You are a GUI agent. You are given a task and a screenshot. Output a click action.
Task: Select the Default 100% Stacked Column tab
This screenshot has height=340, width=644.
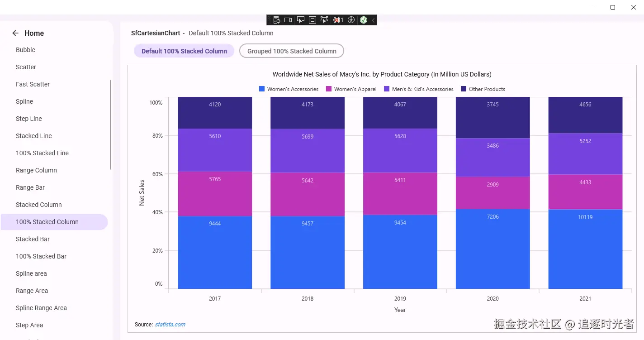coord(184,51)
